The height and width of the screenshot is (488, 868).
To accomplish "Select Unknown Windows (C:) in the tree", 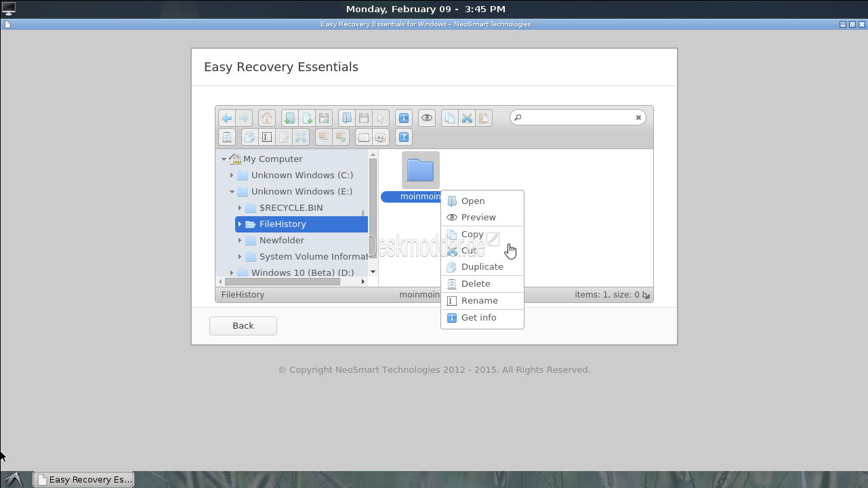I will (x=302, y=175).
